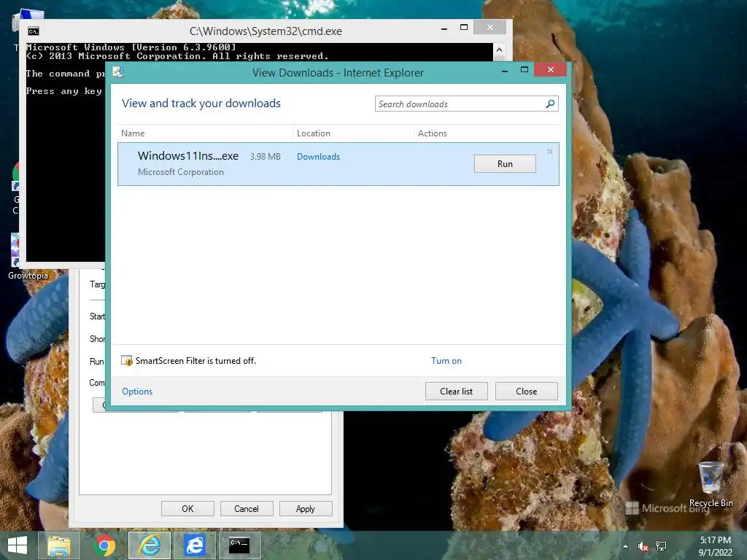Click the Actions column header

tap(433, 133)
